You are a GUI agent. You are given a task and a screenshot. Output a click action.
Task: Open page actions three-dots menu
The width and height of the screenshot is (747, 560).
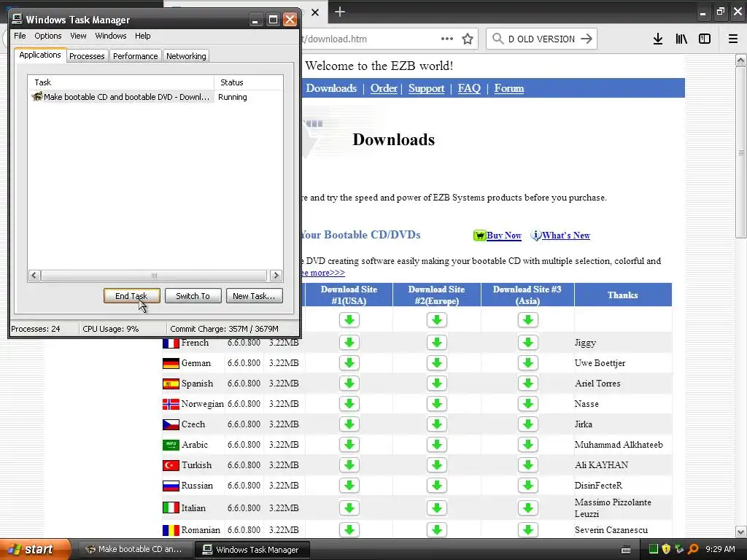(x=447, y=39)
